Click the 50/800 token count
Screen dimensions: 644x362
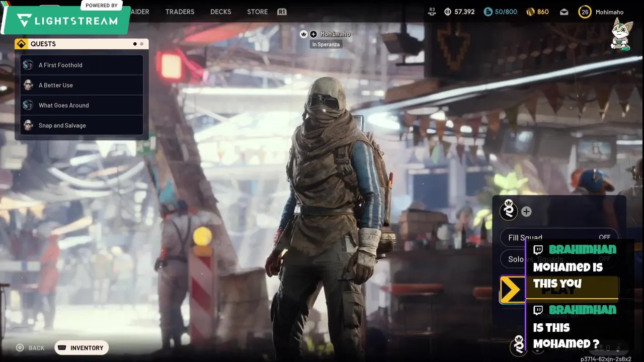(506, 12)
